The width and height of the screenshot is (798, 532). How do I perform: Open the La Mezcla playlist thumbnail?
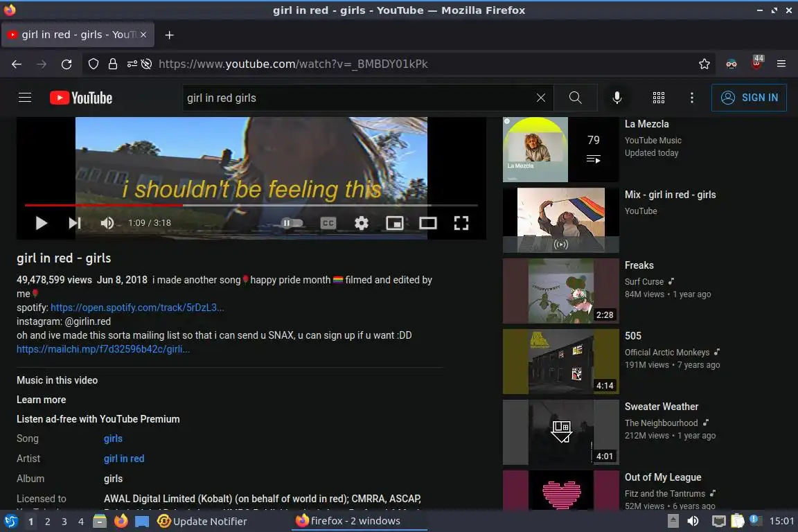[x=561, y=150]
